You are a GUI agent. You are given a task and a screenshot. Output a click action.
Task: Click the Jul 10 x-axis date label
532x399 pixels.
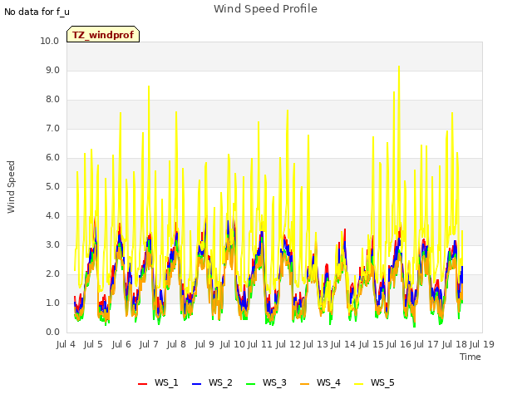233,344
